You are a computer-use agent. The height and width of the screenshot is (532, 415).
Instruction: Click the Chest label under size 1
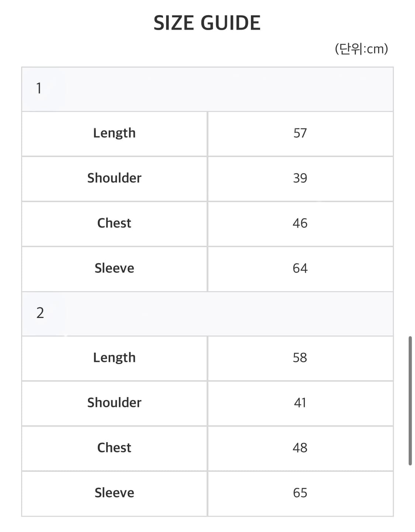point(114,223)
